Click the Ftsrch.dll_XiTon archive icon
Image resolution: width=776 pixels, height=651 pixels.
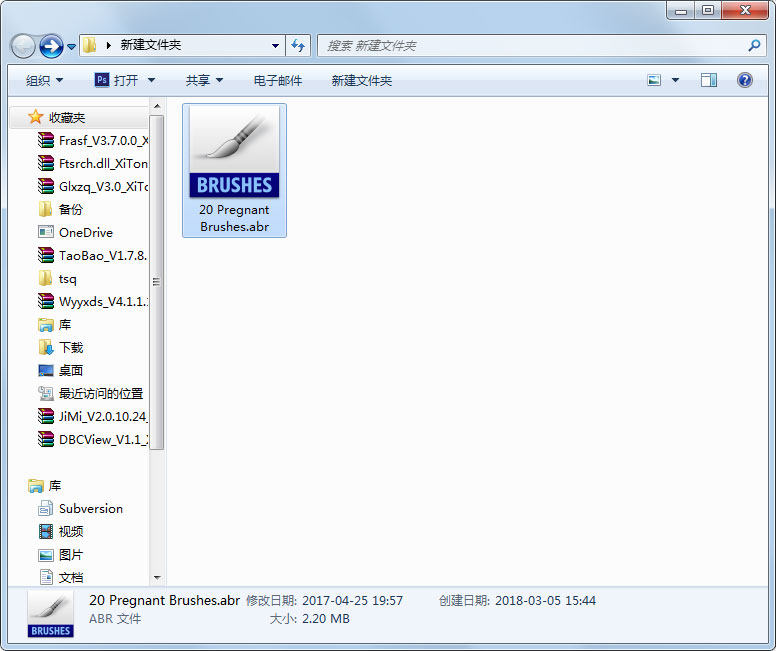point(46,163)
